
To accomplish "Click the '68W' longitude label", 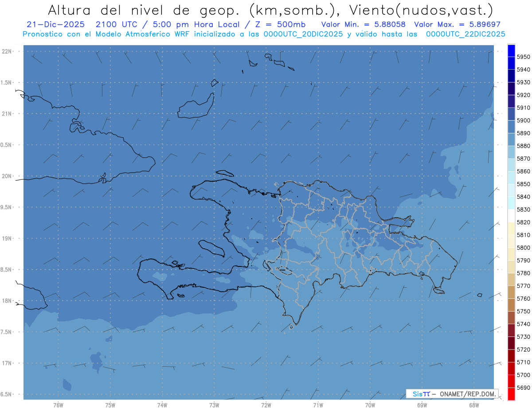I will (x=474, y=405).
